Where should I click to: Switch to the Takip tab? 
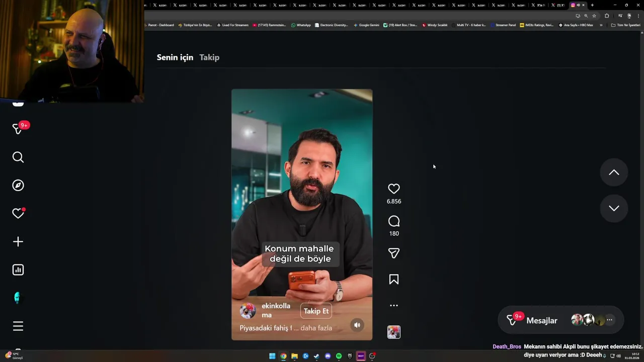209,57
